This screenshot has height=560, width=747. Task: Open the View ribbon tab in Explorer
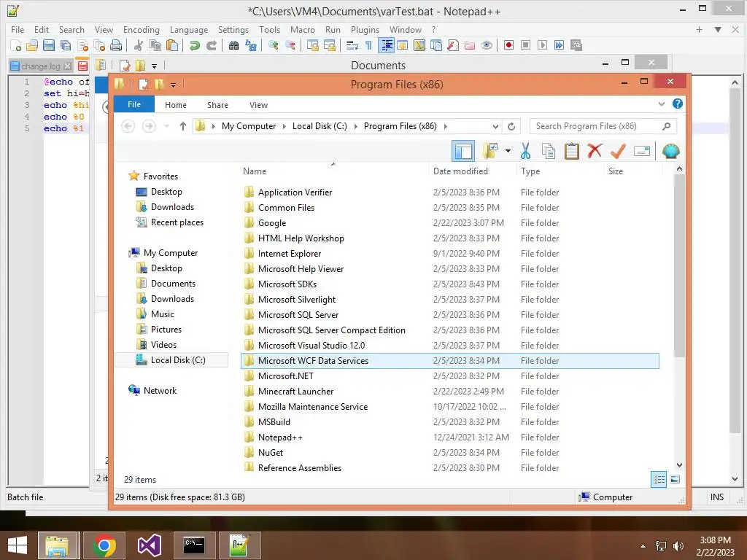(x=258, y=105)
